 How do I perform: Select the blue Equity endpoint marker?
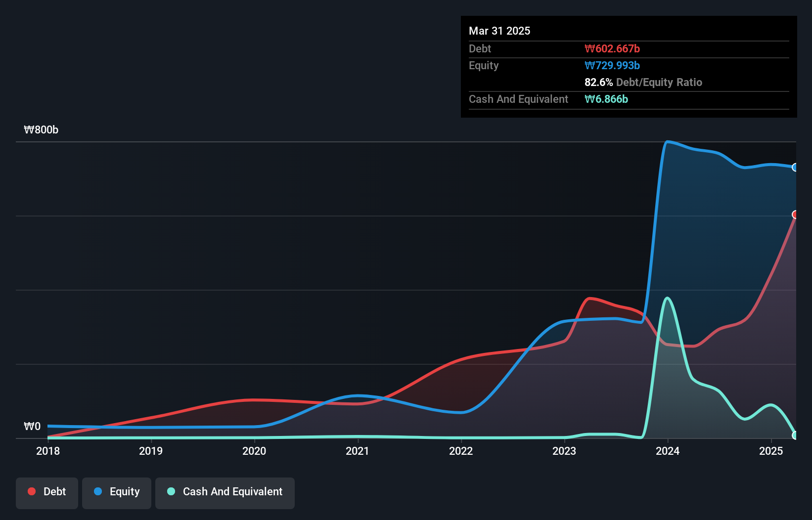click(795, 168)
